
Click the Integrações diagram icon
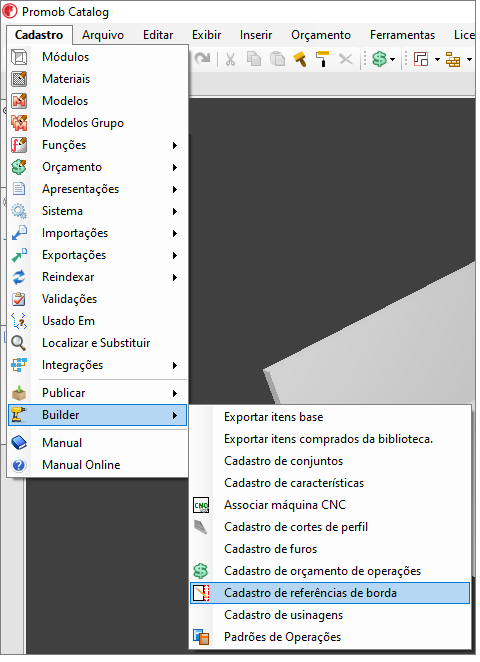[x=19, y=365]
